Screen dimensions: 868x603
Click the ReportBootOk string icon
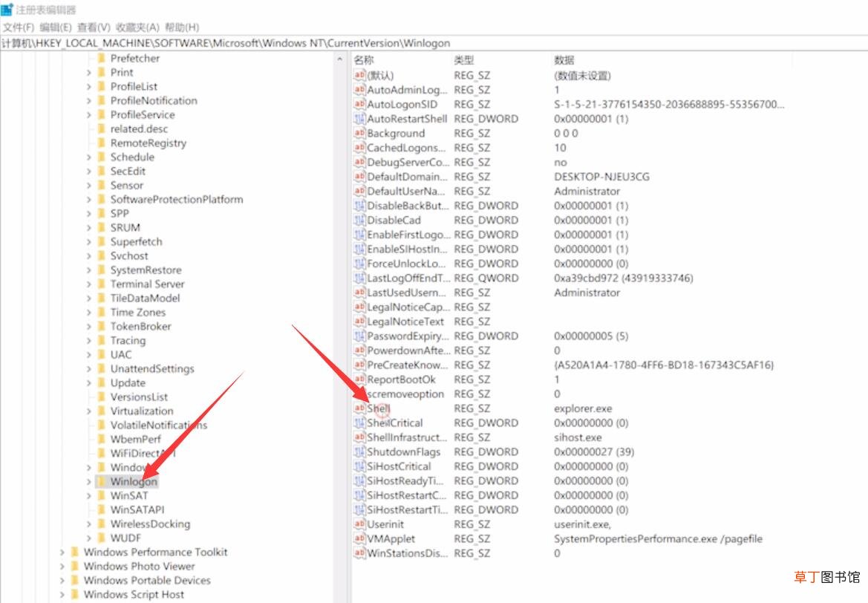coord(359,379)
